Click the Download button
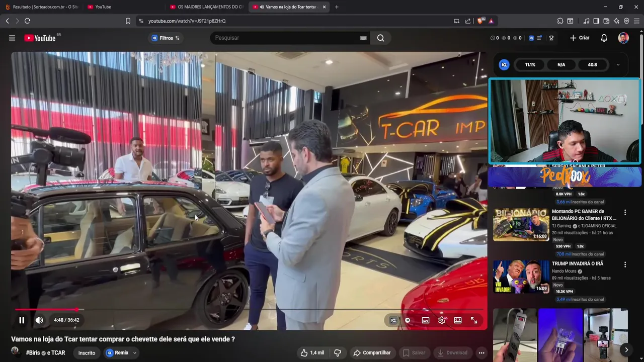 pos(452,353)
